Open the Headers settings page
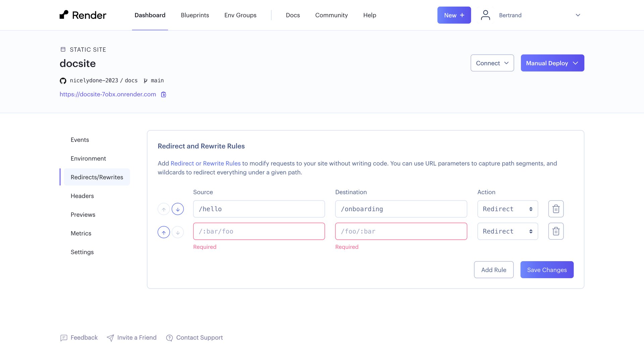This screenshot has width=644, height=356. [82, 196]
